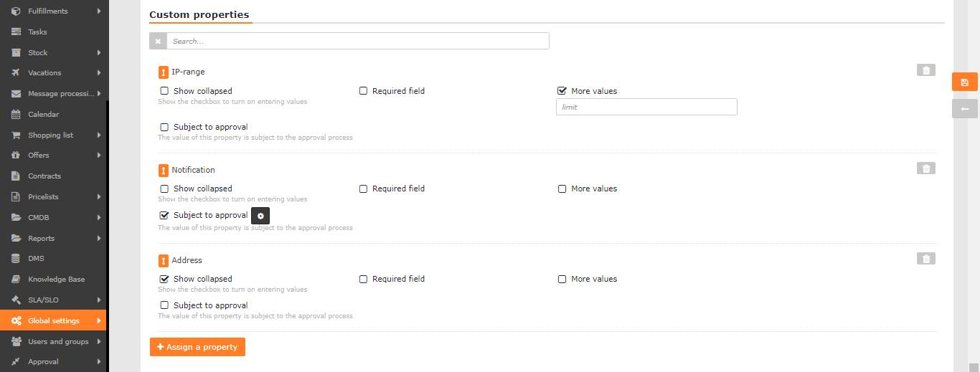Screen dimensions: 980x372
Task: Click the Tasks sidebar icon
Action: [x=15, y=32]
